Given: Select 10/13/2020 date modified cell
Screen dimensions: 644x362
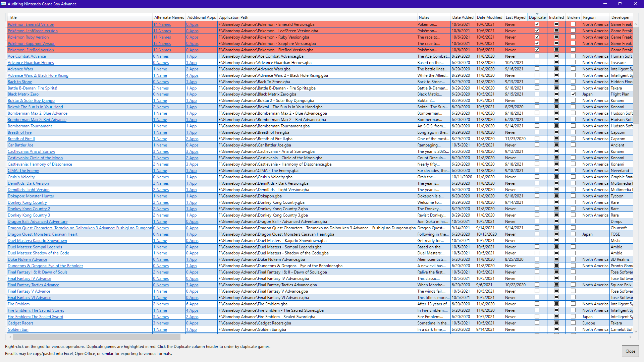Looking at the screenshot, I should click(489, 234).
